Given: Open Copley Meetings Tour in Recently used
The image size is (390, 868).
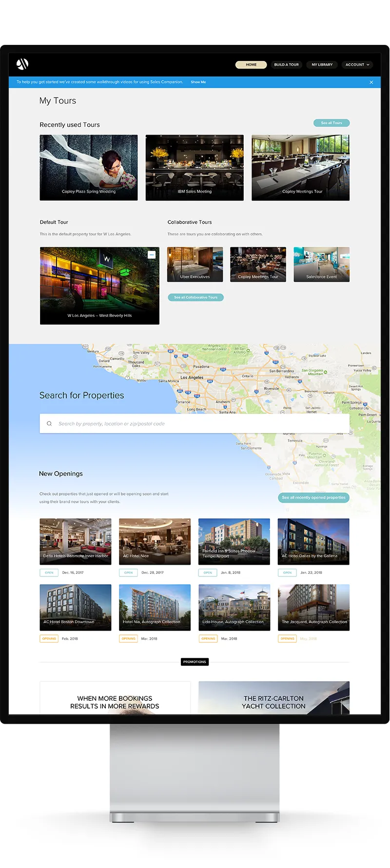Looking at the screenshot, I should click(300, 168).
